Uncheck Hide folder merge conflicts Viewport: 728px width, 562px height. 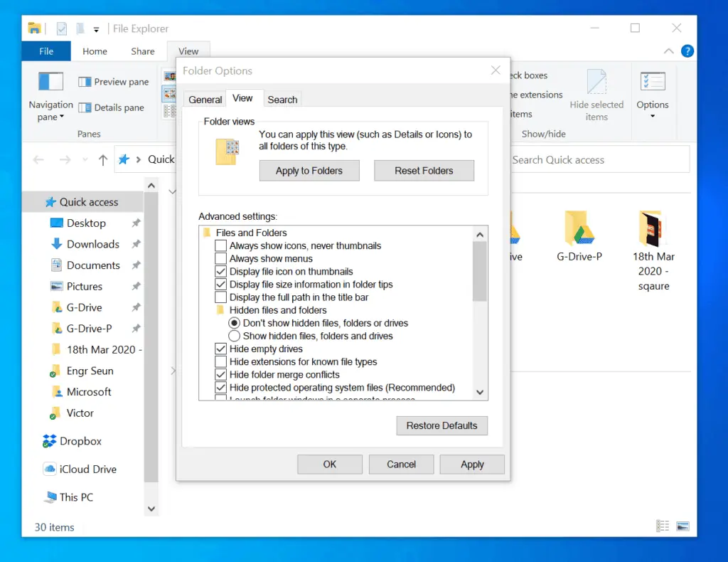coord(221,375)
